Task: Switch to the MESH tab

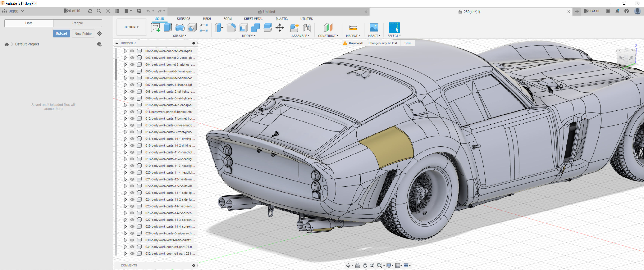Action: click(207, 19)
